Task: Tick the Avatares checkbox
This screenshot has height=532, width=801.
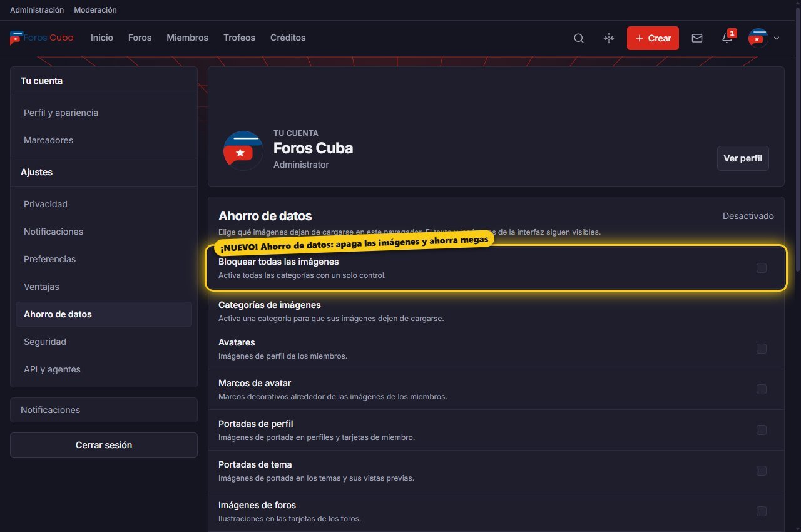Action: pyautogui.click(x=762, y=349)
